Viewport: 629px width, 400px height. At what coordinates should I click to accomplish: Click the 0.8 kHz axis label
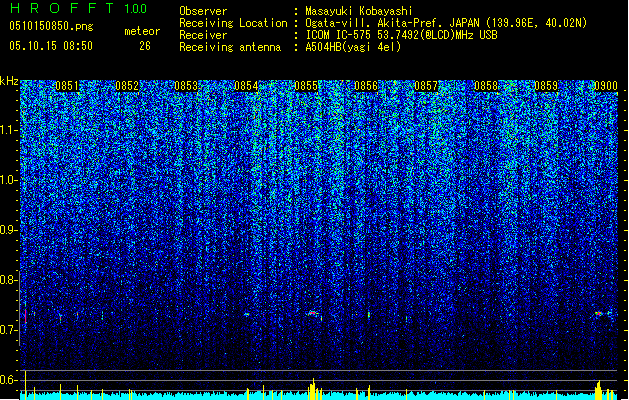point(7,280)
